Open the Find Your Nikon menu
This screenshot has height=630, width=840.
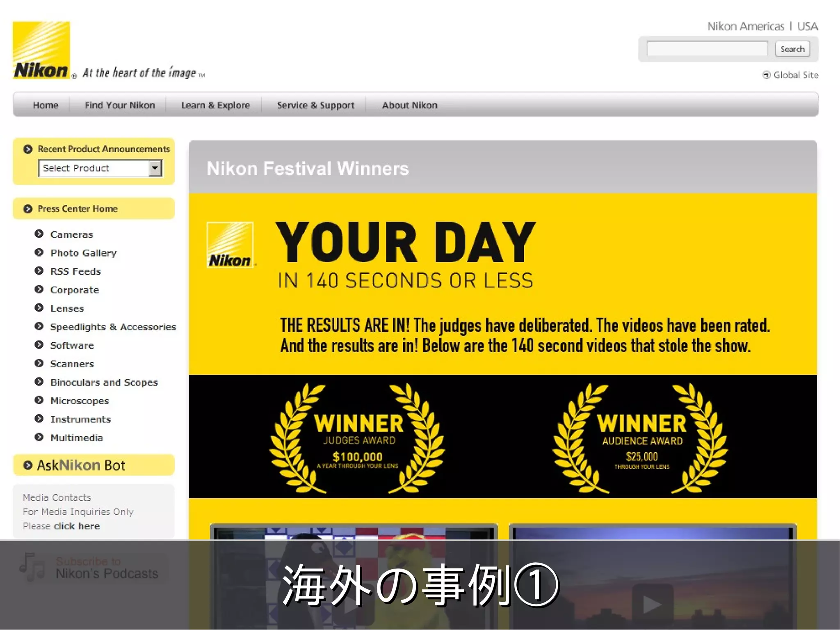tap(120, 105)
